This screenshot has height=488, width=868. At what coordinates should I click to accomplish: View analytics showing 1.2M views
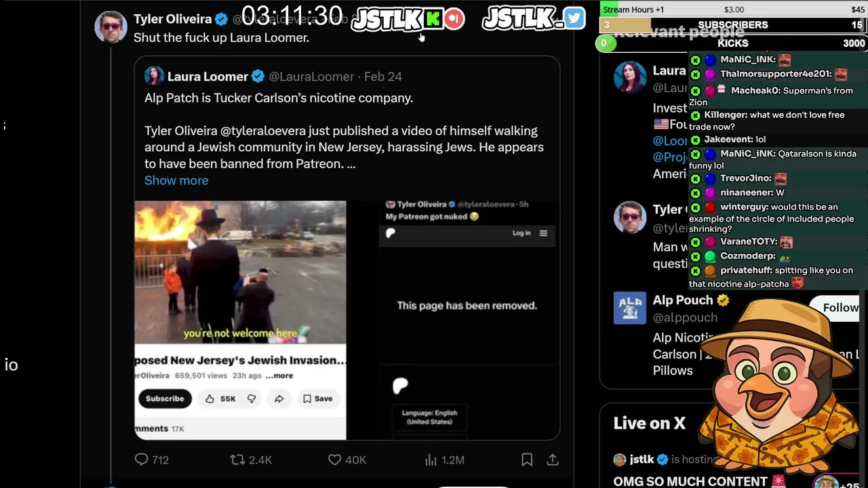(431, 460)
